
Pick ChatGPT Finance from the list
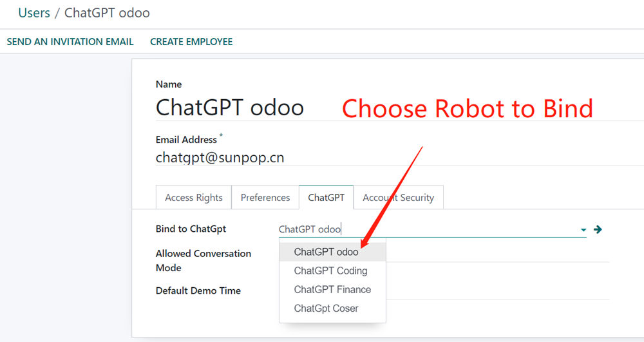332,289
